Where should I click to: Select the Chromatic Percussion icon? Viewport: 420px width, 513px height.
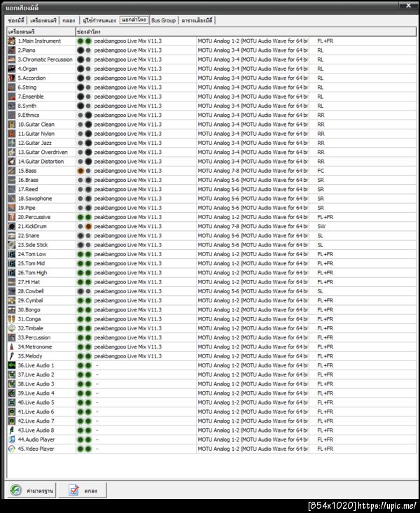[x=11, y=59]
